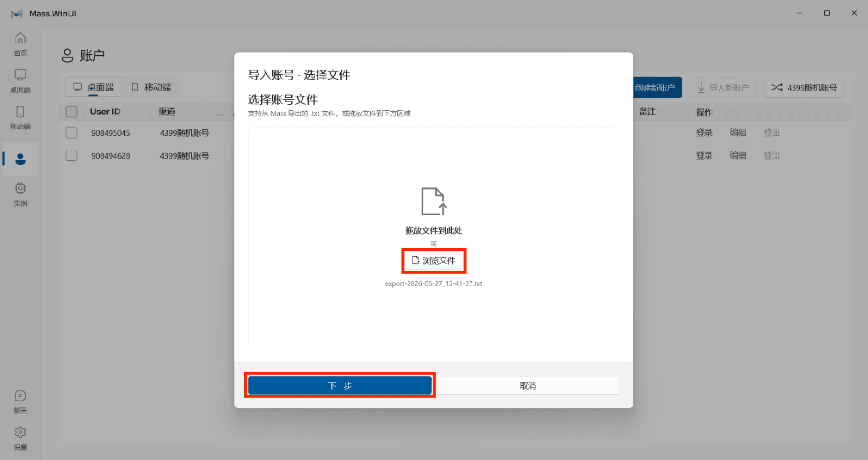Click the 创建新账户 button
Image resolution: width=868 pixels, height=460 pixels.
657,87
